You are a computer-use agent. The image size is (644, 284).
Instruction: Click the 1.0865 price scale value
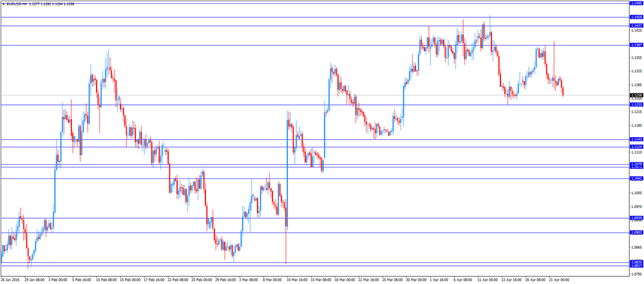click(x=637, y=247)
